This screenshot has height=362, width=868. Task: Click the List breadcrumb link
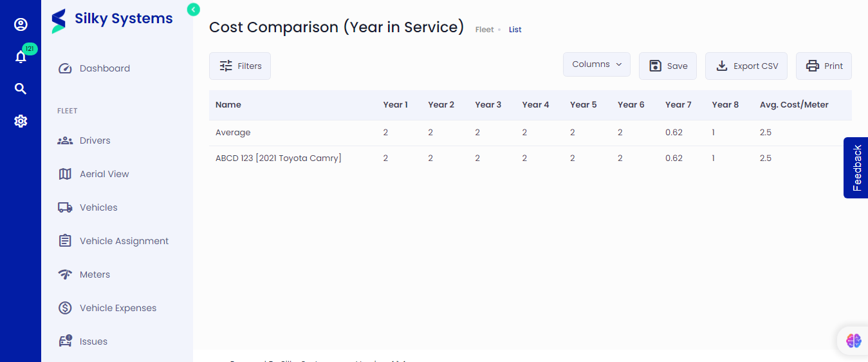pos(515,30)
